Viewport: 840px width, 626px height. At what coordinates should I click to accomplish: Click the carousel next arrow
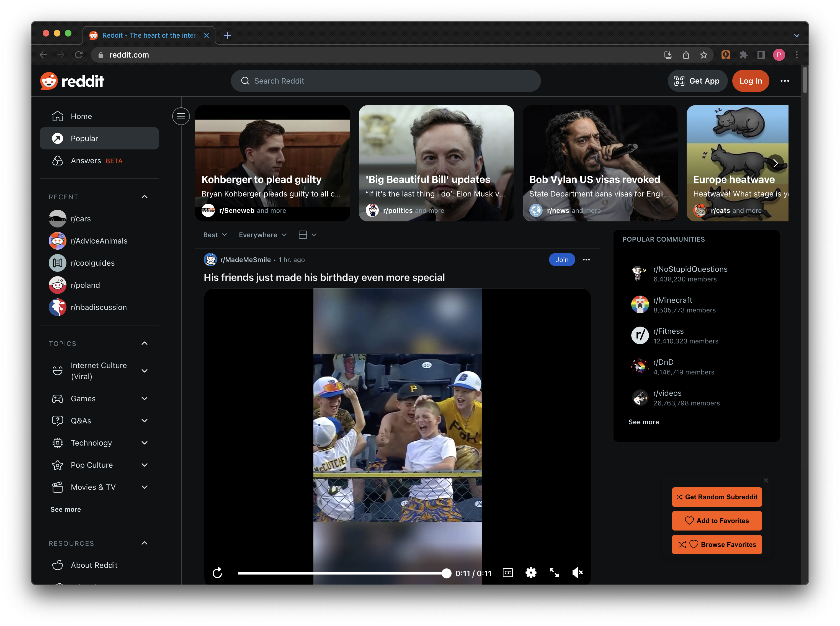[x=775, y=163]
